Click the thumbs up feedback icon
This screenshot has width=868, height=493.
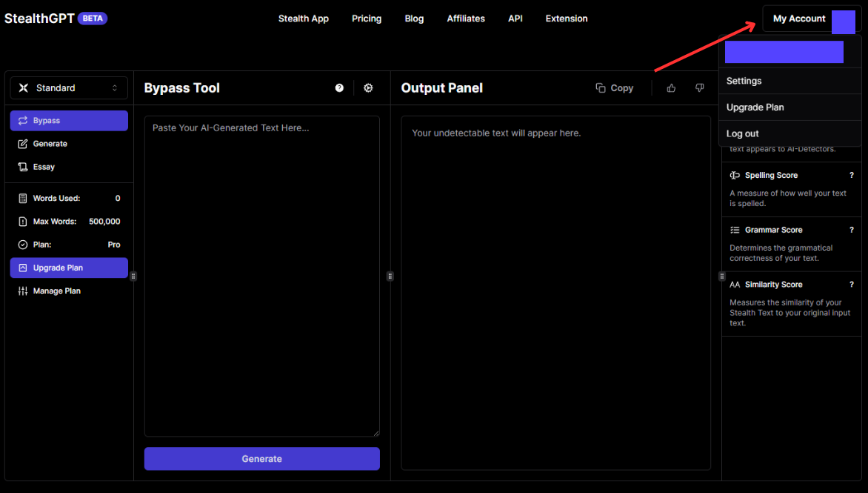[x=671, y=88]
